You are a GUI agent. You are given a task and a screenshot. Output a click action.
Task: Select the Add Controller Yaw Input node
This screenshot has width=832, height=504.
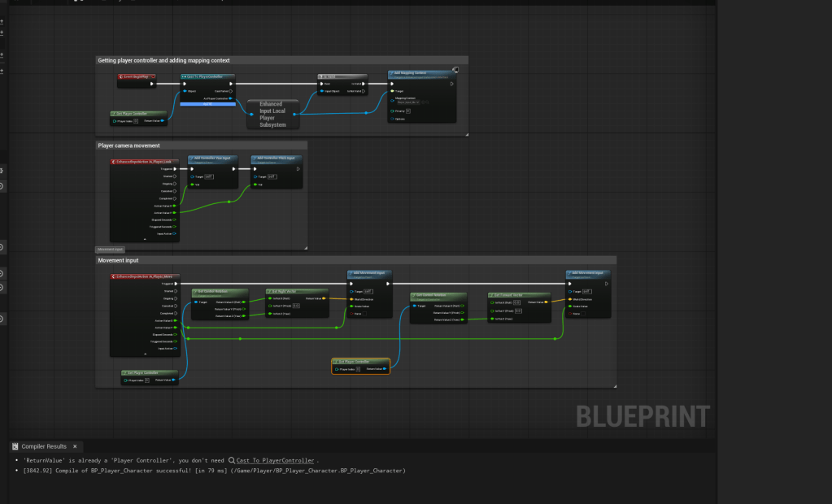[213, 159]
